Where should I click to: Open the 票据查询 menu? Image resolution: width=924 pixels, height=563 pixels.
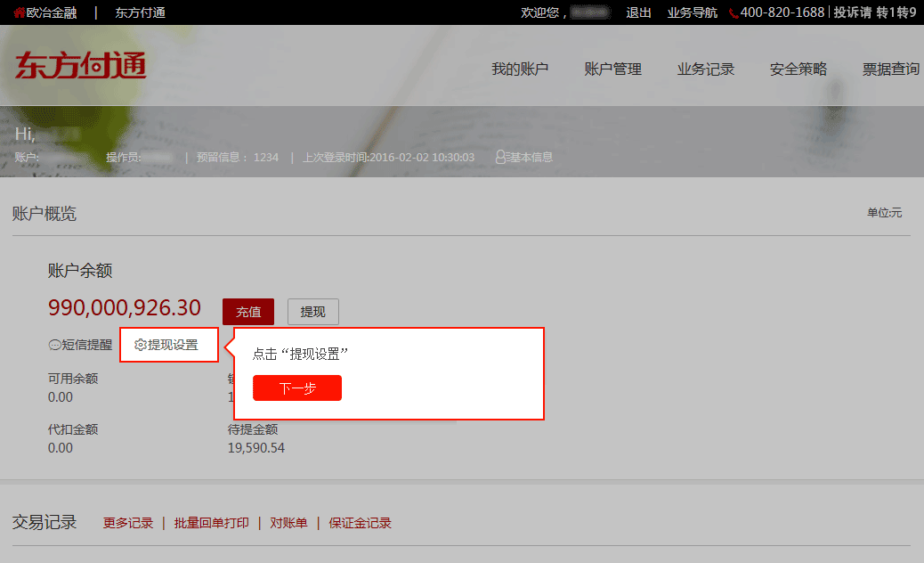click(890, 69)
